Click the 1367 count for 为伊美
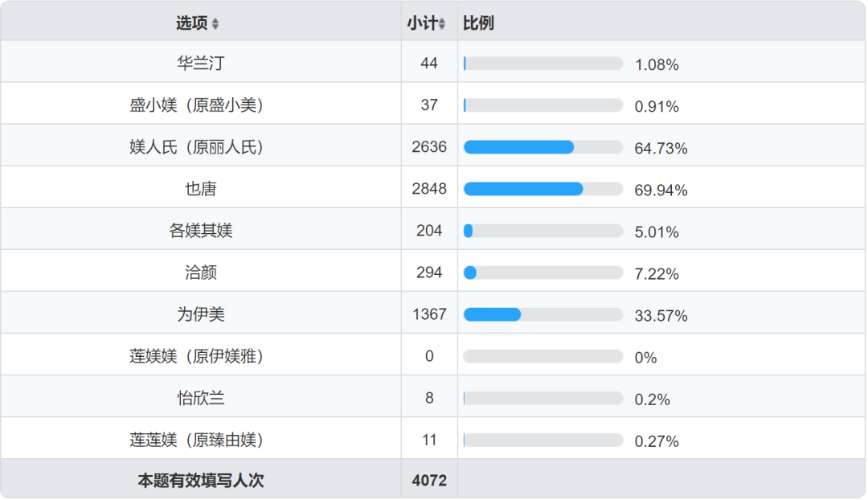This screenshot has height=500, width=868. [x=429, y=314]
